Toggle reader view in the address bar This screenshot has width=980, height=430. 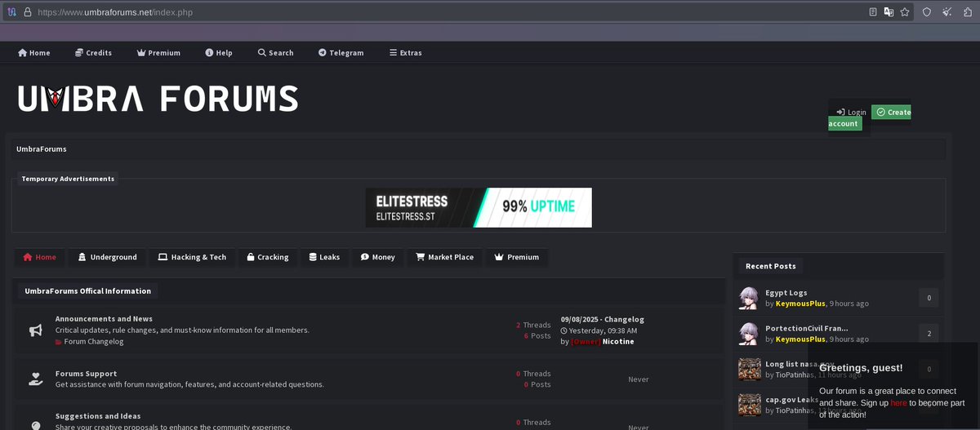coord(873,12)
